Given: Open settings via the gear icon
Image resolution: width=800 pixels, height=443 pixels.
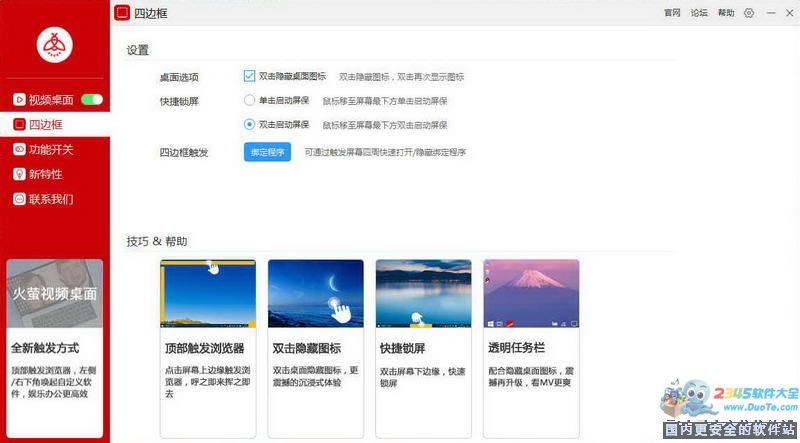Looking at the screenshot, I should pyautogui.click(x=748, y=13).
